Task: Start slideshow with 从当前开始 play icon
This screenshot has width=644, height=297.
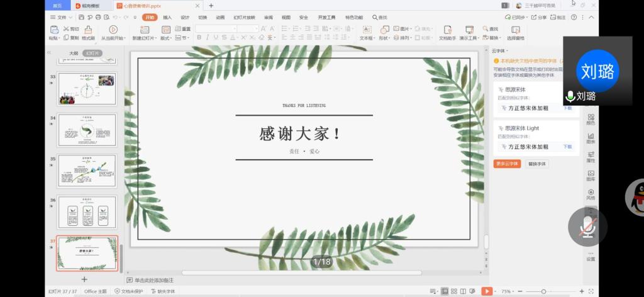Action: click(x=113, y=30)
